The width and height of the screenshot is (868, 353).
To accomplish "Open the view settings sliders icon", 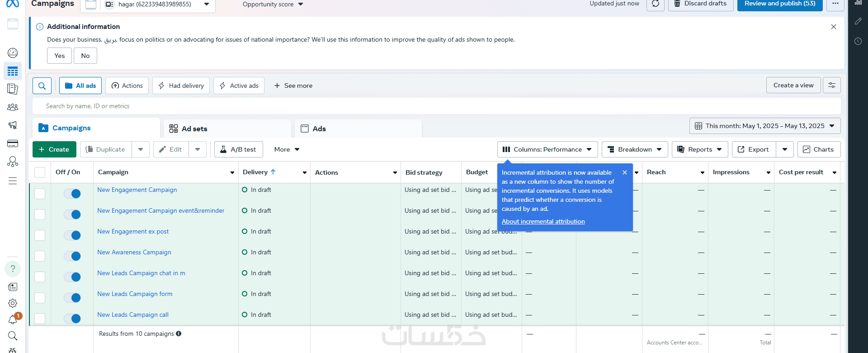I will [x=831, y=85].
